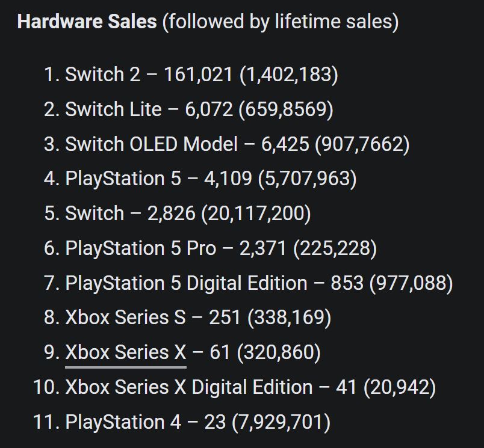Viewport: 484px width, 448px height.
Task: Click the lifetime figure 1,402,183
Action: point(289,75)
